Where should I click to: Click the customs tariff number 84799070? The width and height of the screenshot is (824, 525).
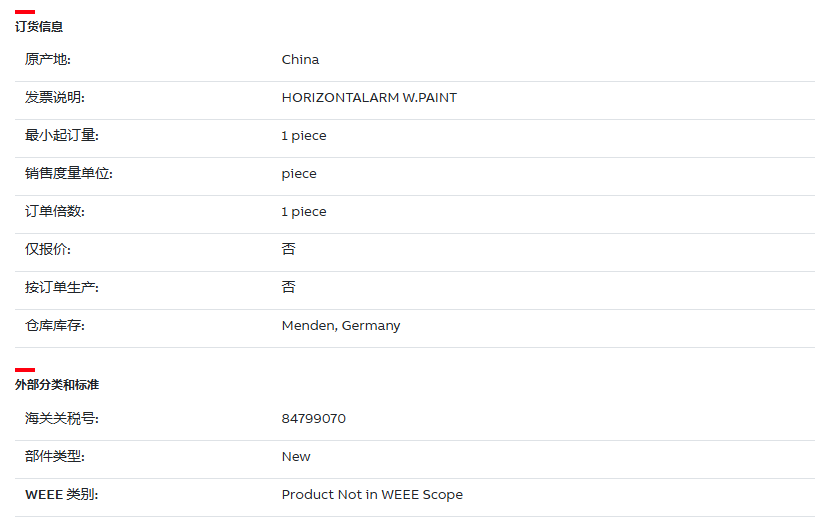tap(314, 419)
